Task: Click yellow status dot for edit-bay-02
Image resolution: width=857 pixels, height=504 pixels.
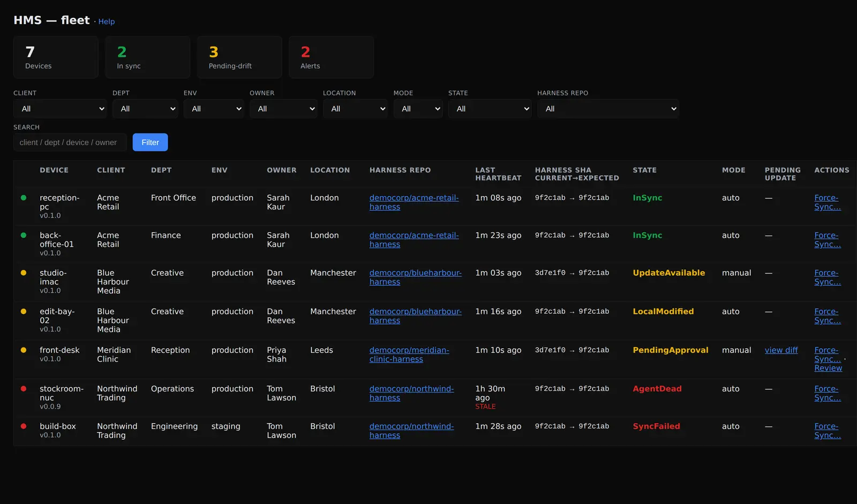Action: (24, 311)
